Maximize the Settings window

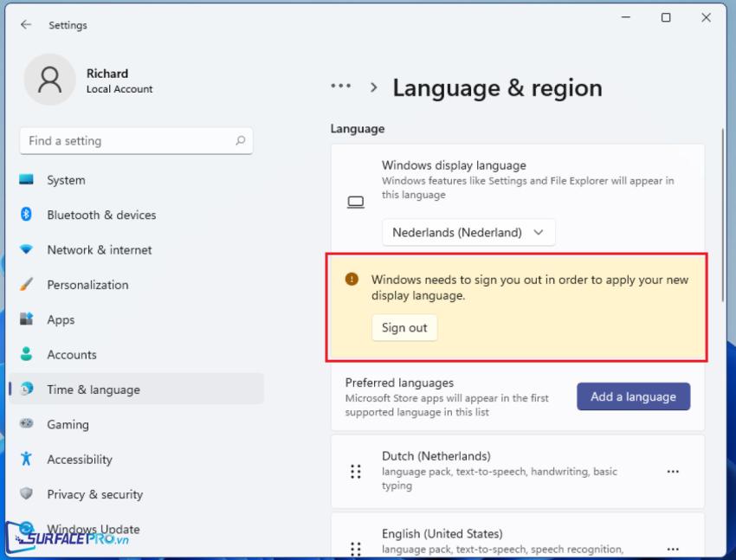click(666, 17)
